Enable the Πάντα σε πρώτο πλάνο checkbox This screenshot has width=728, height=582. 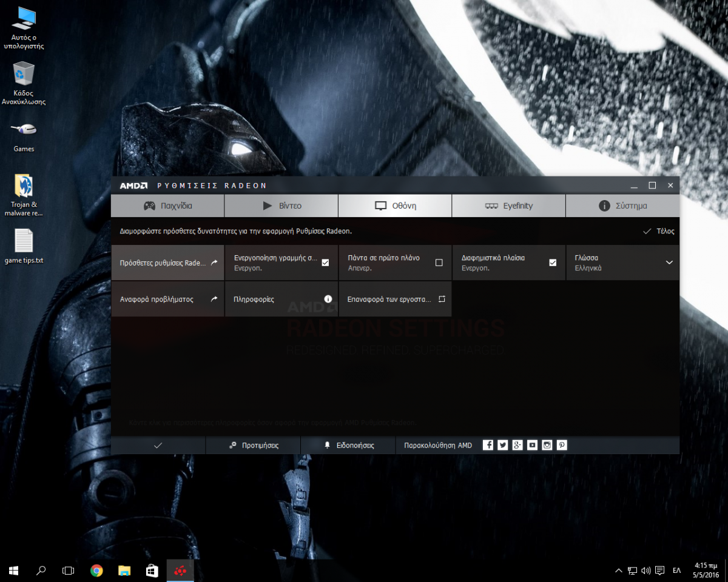click(439, 263)
